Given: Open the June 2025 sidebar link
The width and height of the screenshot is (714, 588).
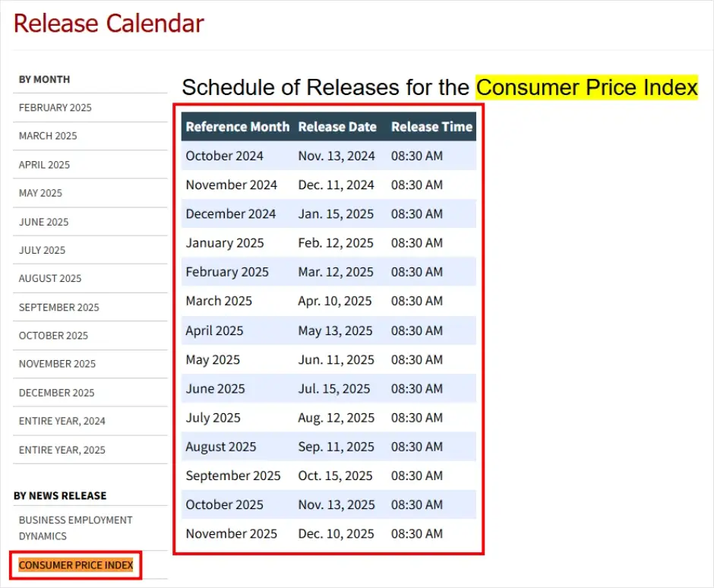Looking at the screenshot, I should pos(43,222).
